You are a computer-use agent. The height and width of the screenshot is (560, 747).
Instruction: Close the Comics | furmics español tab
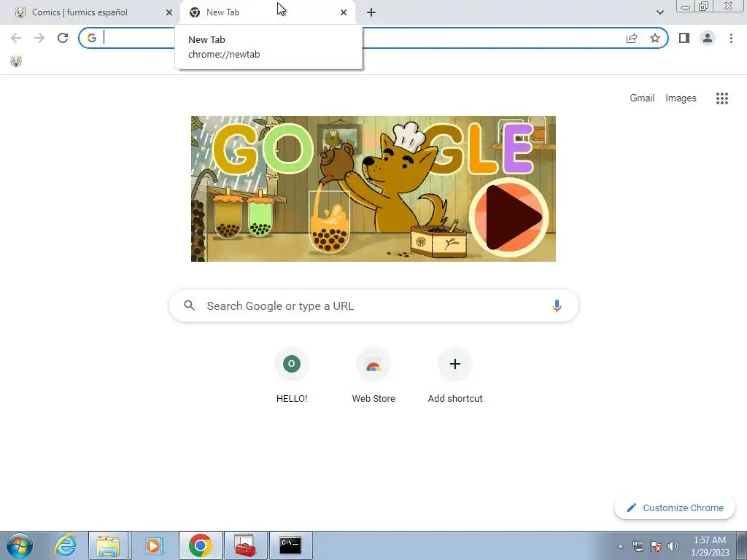tap(169, 12)
